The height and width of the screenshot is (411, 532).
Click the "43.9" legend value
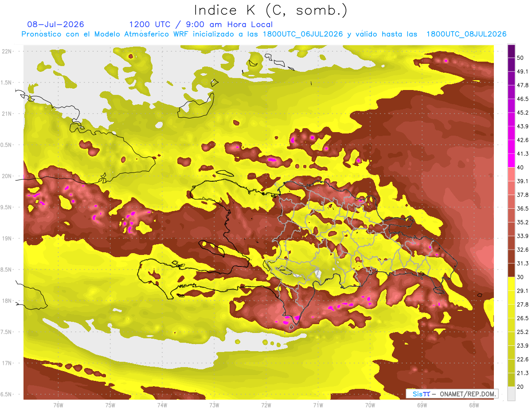522,126
